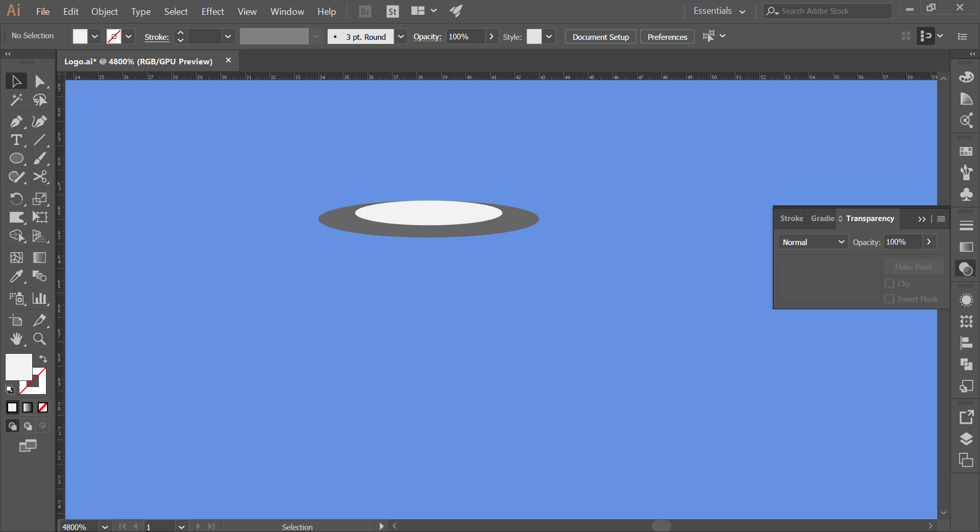This screenshot has width=980, height=532.
Task: Toggle Change Screen Mode button
Action: coord(28,446)
